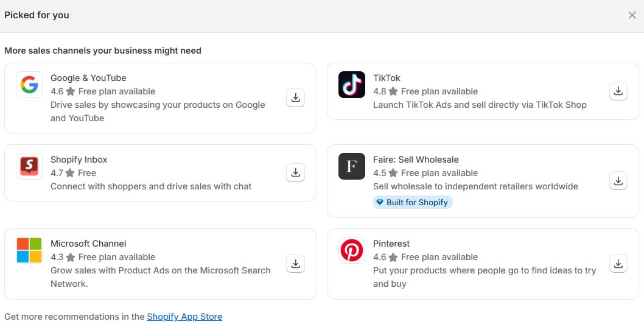Viewport: 644px width, 327px height.
Task: Install the Pinterest sales channel
Action: 618,264
